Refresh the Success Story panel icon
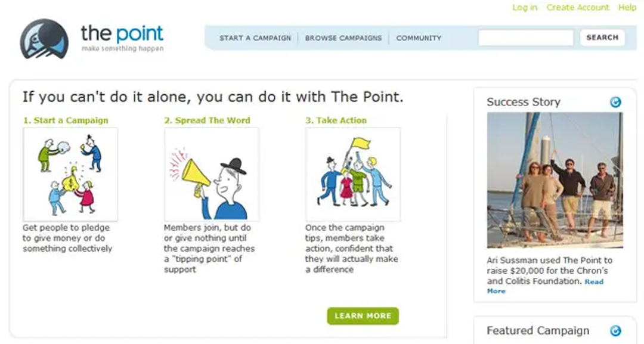This screenshot has height=344, width=644. click(615, 102)
